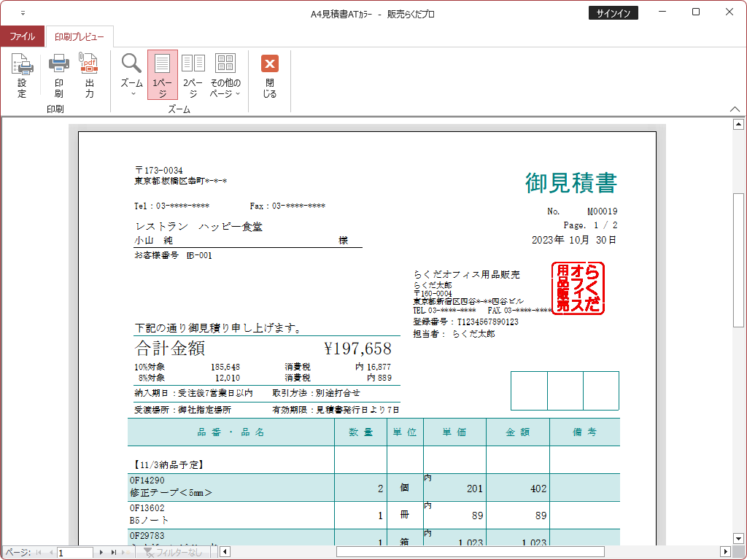Click the フィルターなし filter indicator
This screenshot has width=747, height=560.
click(174, 553)
